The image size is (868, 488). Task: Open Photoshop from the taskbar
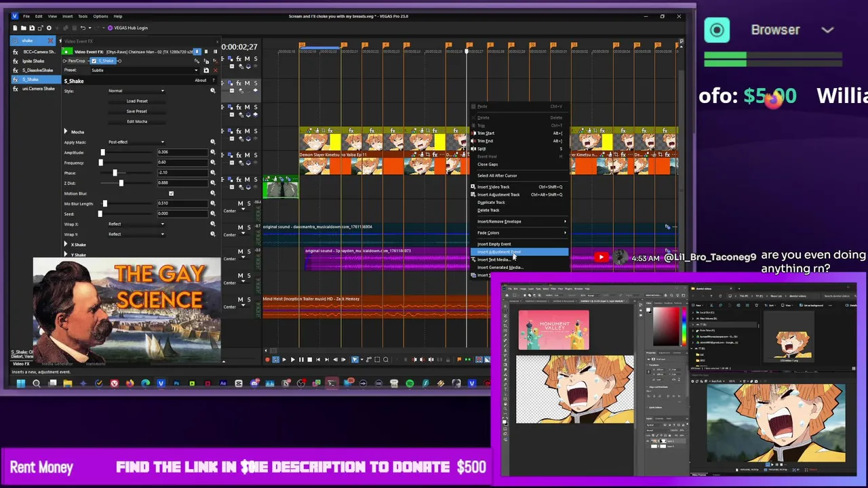coord(176,384)
